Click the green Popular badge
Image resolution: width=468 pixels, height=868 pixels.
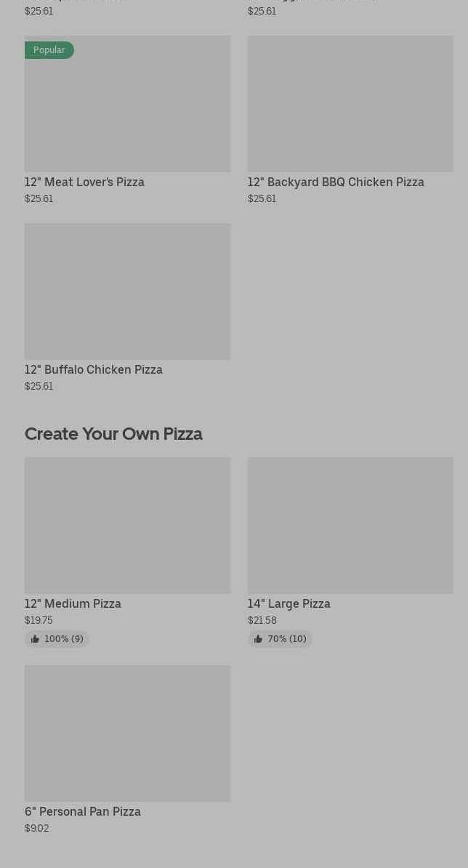pos(49,50)
